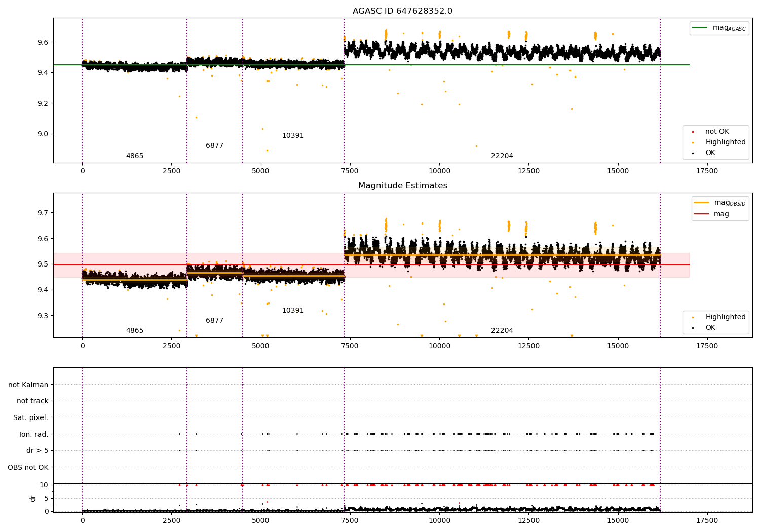The image size is (760, 532).
Task: Click the "22204" annotation in Magnitude Estimates plot
Action: [x=502, y=331]
